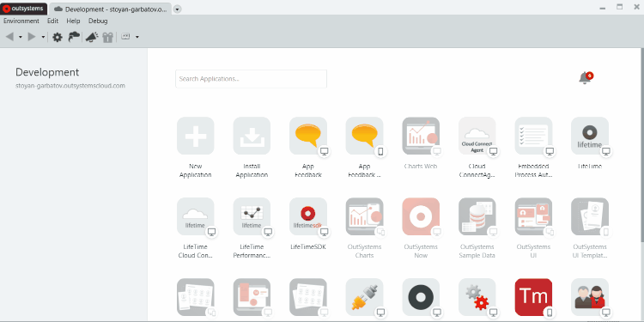
Task: Open the OutSystems UI application
Action: coord(533,216)
